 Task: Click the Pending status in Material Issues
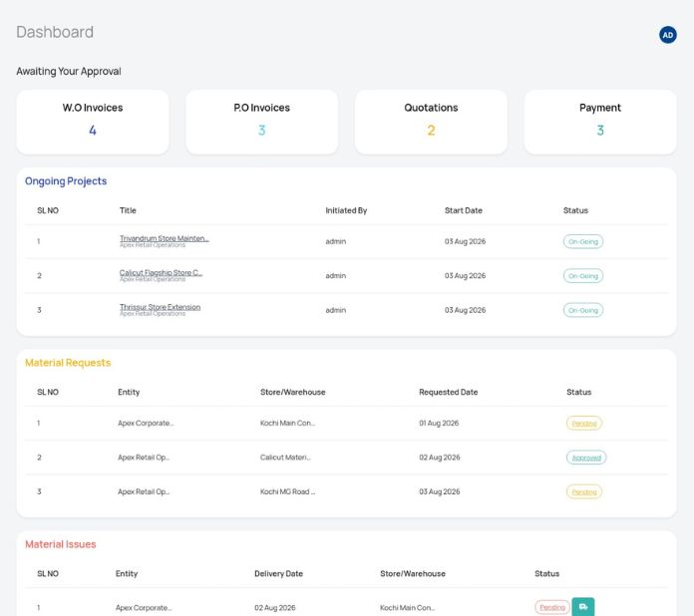(552, 607)
